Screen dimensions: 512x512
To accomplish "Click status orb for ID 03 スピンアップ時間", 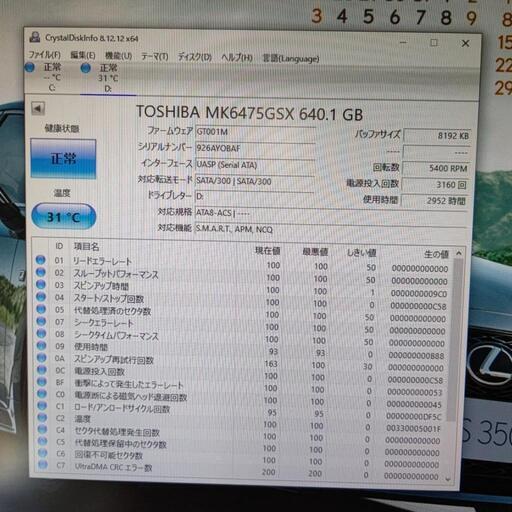I will [x=41, y=284].
